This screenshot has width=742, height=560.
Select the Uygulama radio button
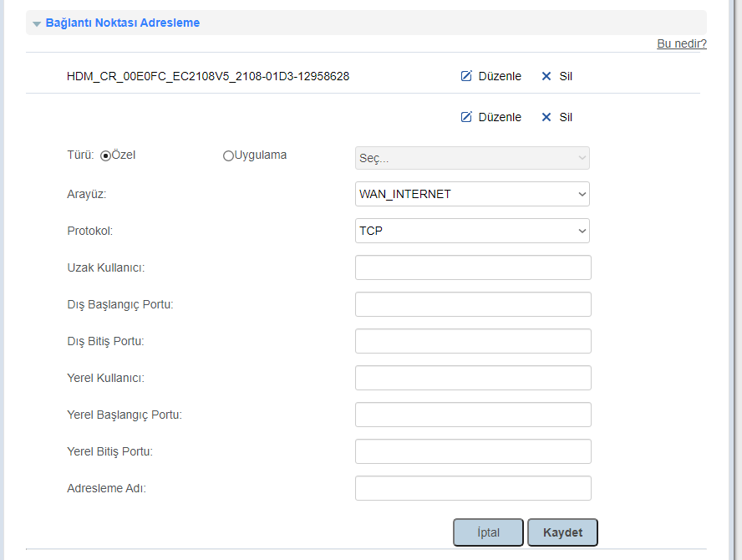(x=228, y=155)
